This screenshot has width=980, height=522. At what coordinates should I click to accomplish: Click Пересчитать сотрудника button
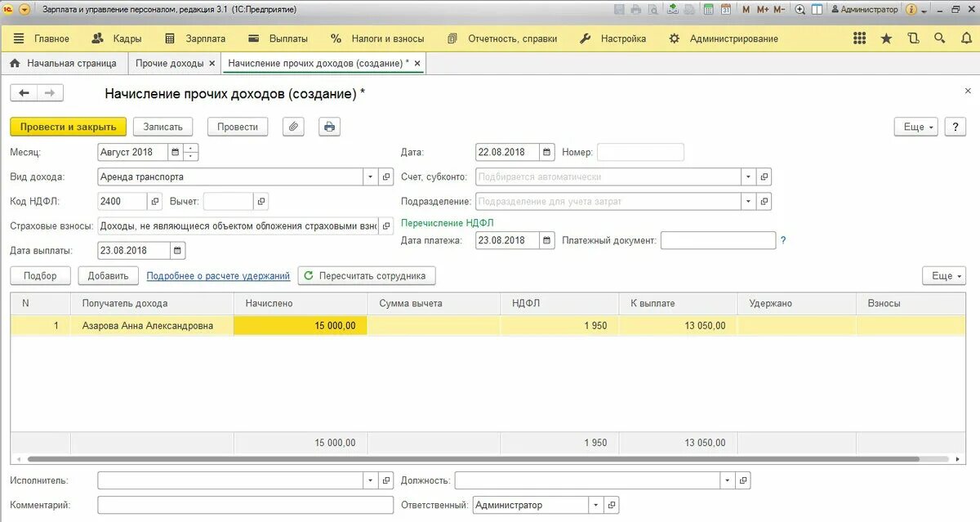coord(367,275)
